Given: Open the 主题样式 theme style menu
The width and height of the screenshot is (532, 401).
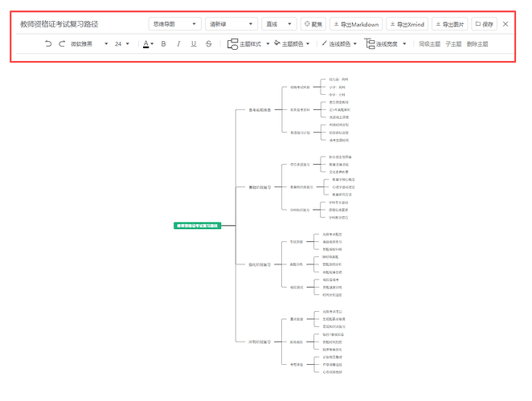Looking at the screenshot, I should [248, 44].
